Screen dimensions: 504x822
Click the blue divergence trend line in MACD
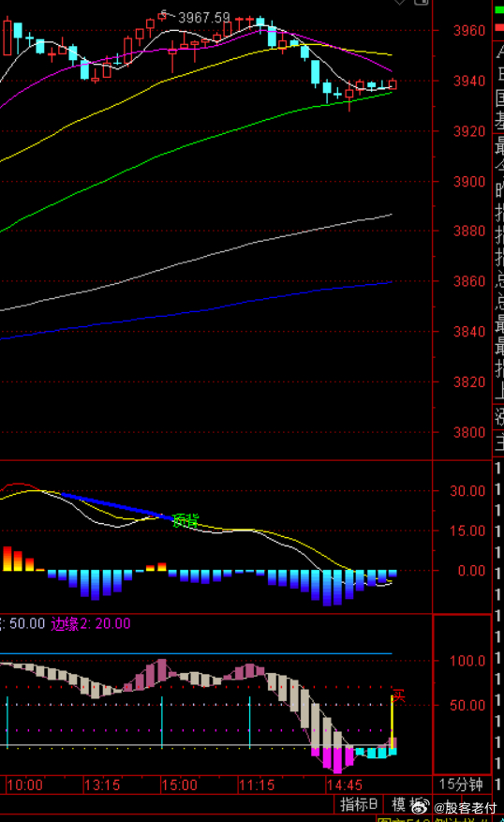click(116, 506)
